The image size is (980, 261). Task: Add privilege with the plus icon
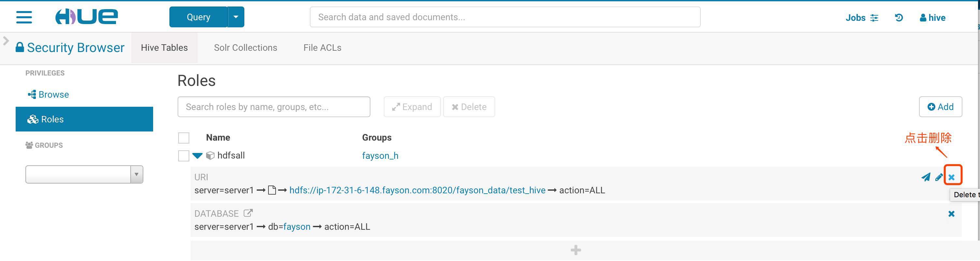576,250
